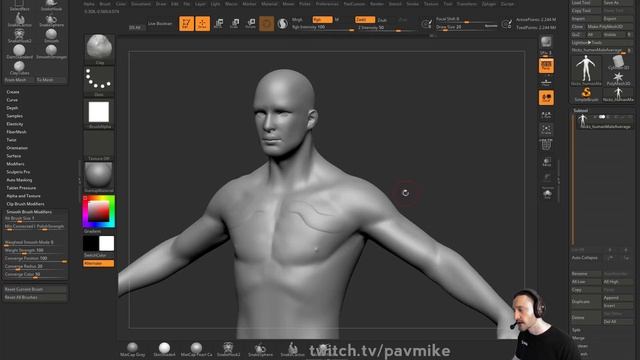Click the Alternate button under SwitchColor
Screen dimensions: 640x360
tap(99, 264)
